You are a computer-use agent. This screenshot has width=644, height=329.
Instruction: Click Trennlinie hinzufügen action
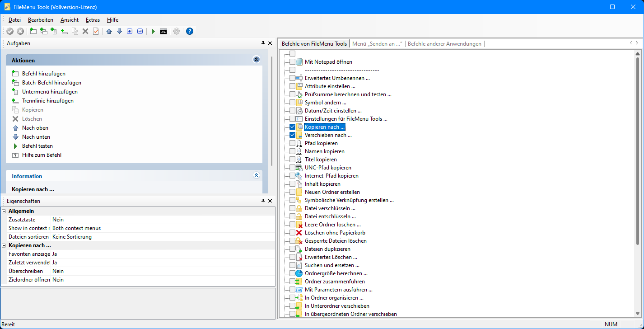(48, 101)
